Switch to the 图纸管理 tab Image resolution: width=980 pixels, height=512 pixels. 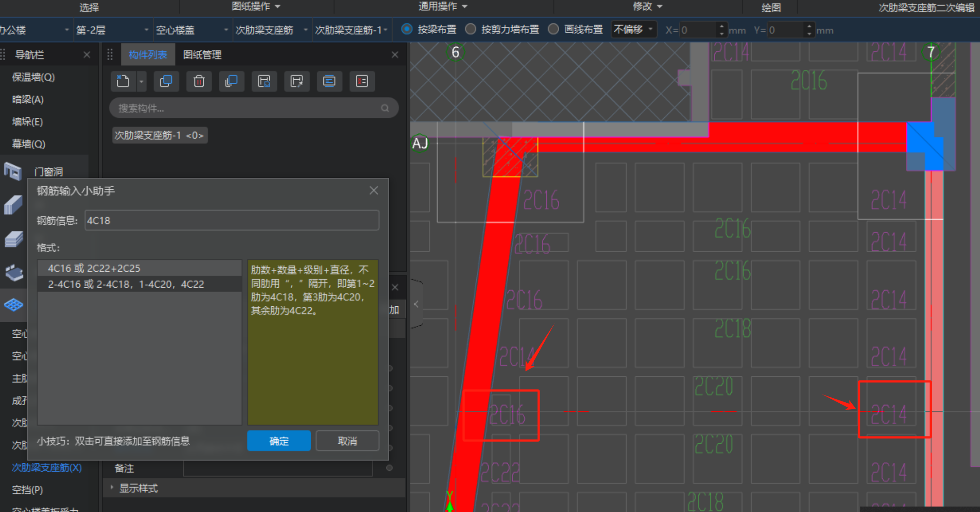point(202,55)
